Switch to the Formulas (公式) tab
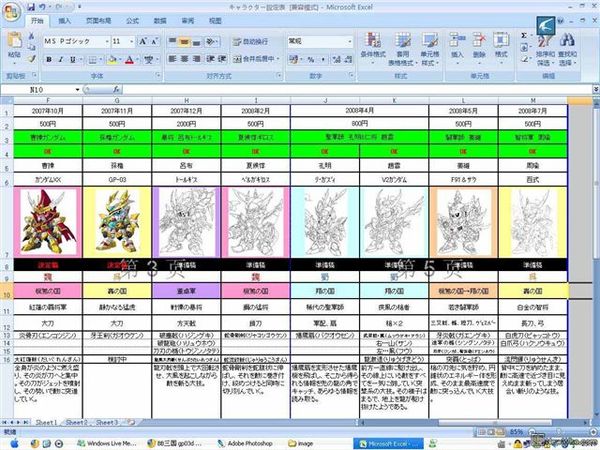Viewport: 600px width, 450px height. pyautogui.click(x=132, y=21)
